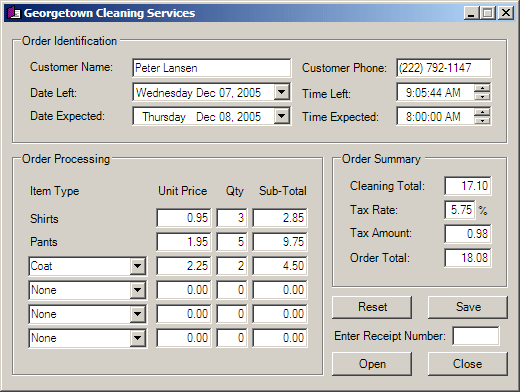Click the 'Item Type' column header
The height and width of the screenshot is (392, 520).
(x=55, y=191)
